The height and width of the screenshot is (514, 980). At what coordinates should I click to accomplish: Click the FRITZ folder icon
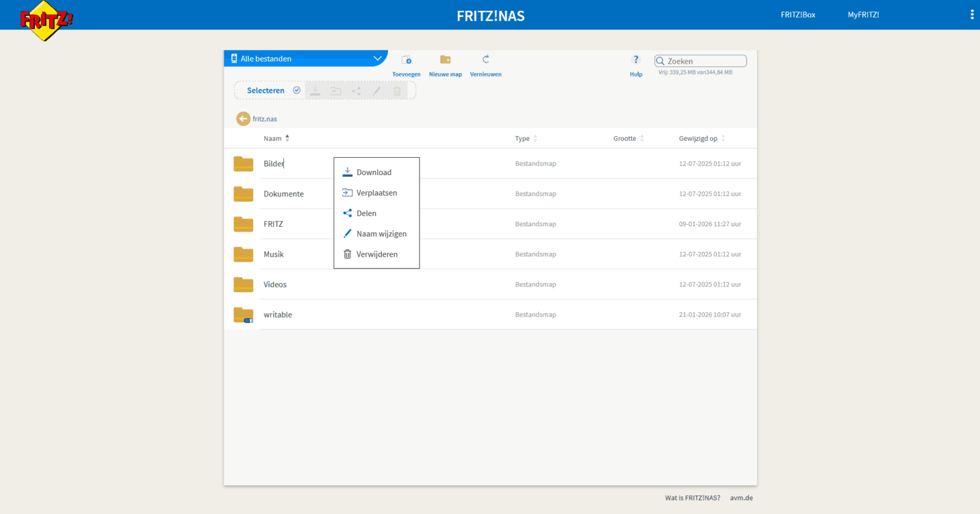tap(243, 224)
